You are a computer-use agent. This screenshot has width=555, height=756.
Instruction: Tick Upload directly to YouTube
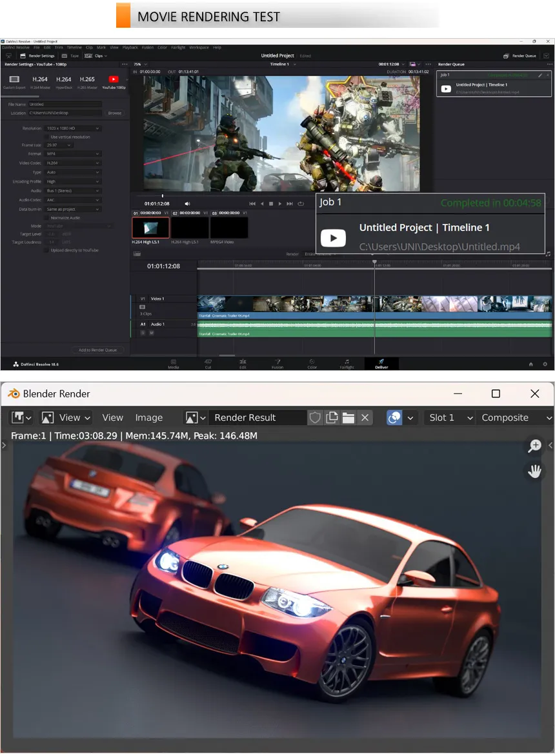[x=46, y=250]
